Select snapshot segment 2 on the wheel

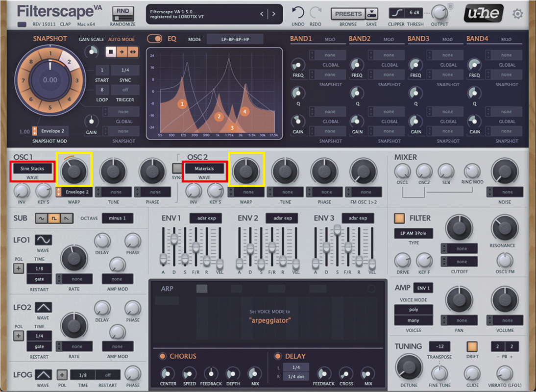click(x=69, y=62)
